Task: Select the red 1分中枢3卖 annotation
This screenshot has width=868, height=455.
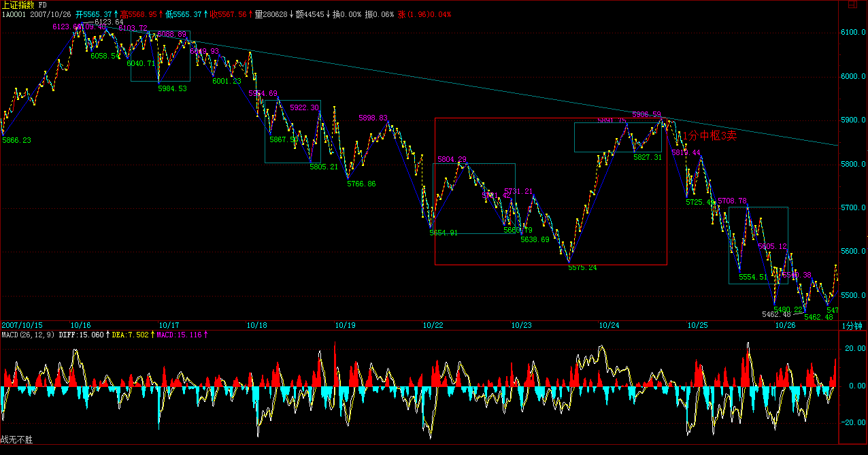Action: [710, 136]
